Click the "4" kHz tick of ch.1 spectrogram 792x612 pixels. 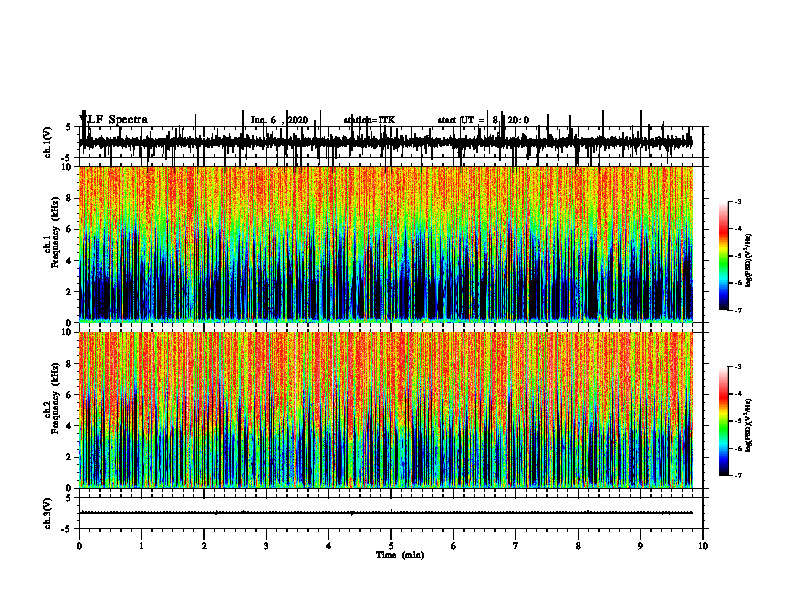pos(70,261)
